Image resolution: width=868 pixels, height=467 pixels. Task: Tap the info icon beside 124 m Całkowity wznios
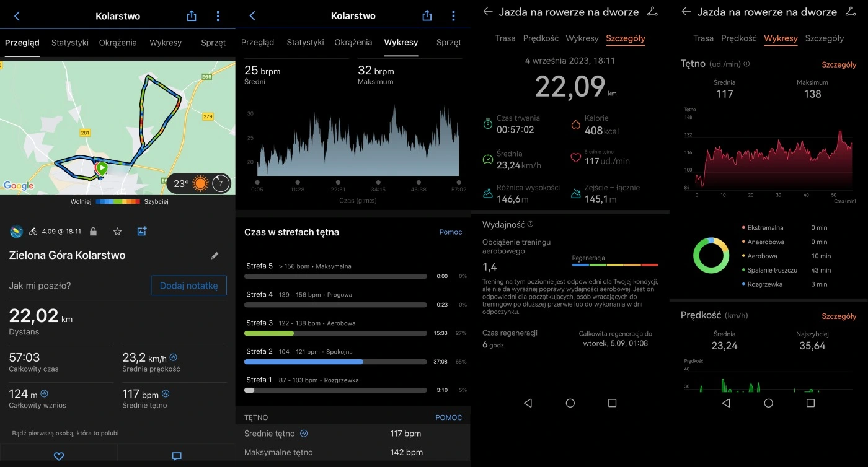[x=45, y=394]
